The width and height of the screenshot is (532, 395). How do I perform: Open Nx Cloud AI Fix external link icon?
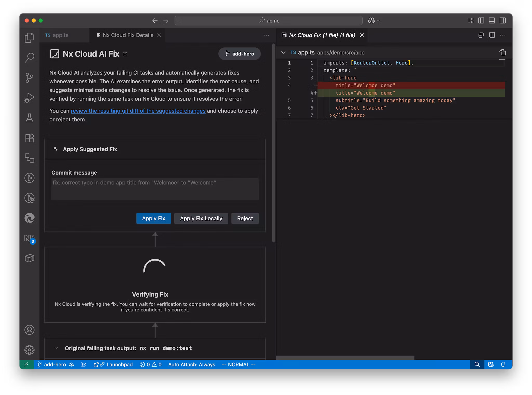[125, 54]
